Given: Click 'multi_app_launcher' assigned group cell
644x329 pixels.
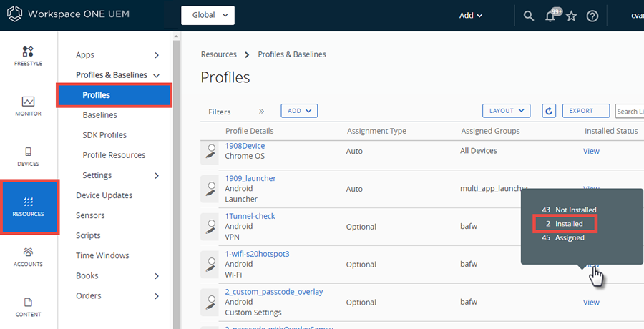Looking at the screenshot, I should pos(494,188).
